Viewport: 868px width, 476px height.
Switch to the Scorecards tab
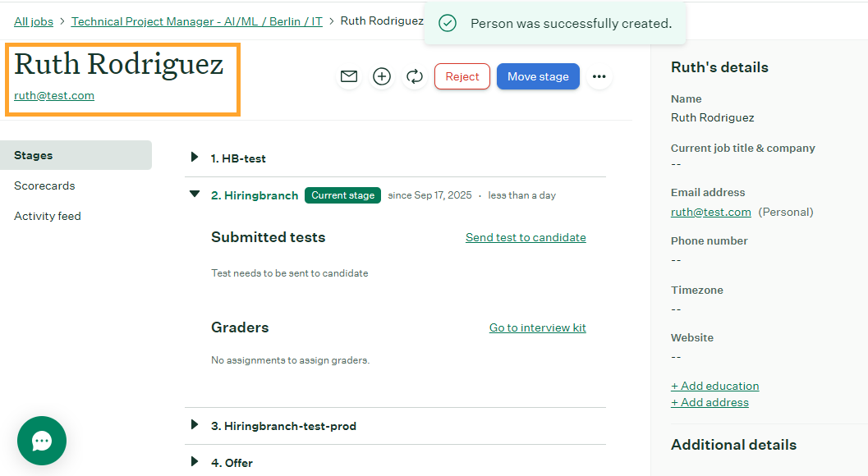(x=44, y=185)
